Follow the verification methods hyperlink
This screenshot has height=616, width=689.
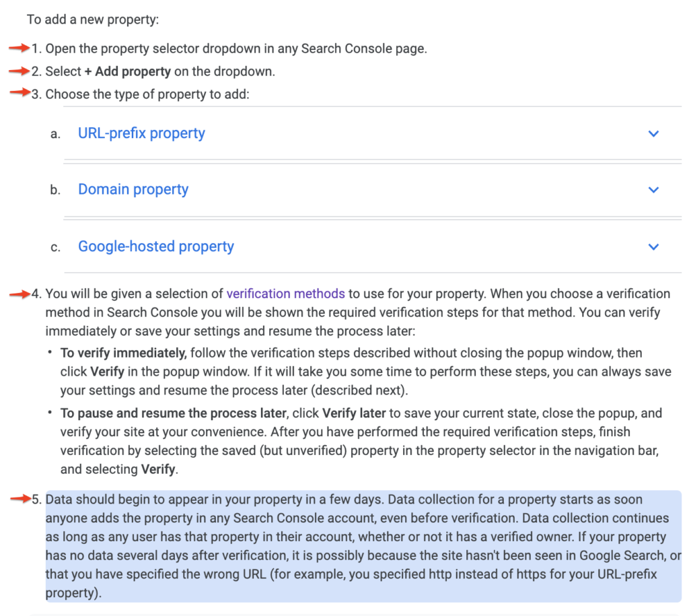(285, 294)
